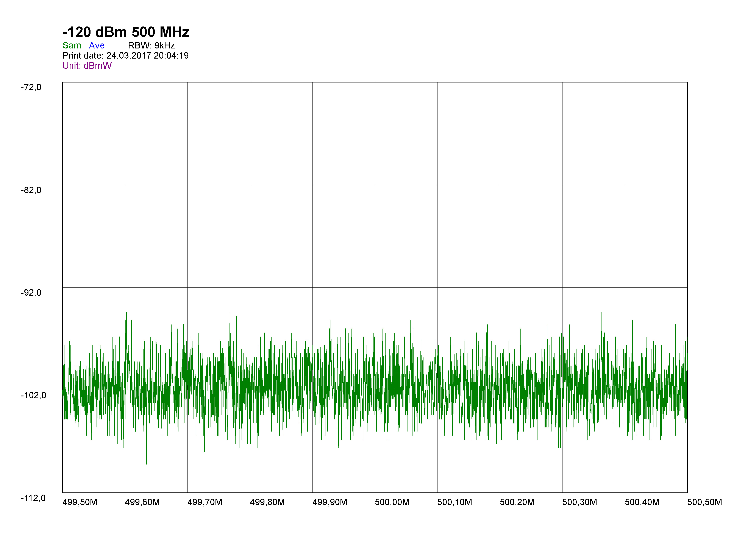
Task: Click the -72,0 y-axis label
Action: pos(31,87)
